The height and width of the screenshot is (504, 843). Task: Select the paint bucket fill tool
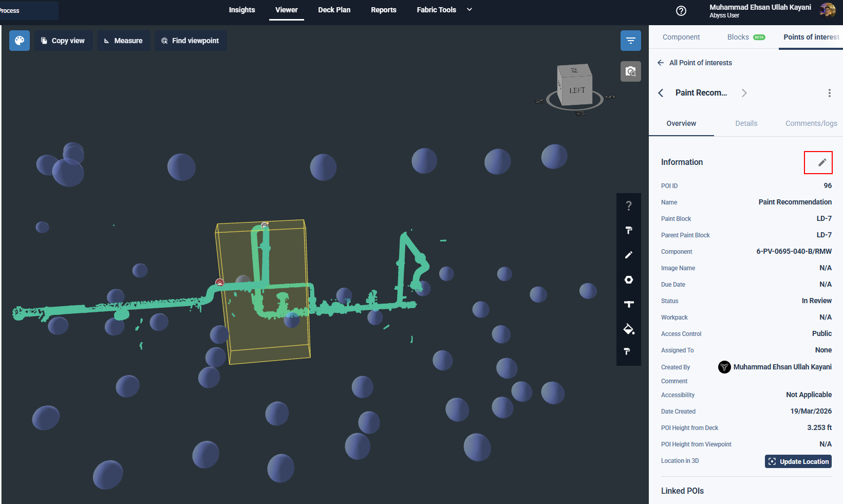(x=628, y=329)
